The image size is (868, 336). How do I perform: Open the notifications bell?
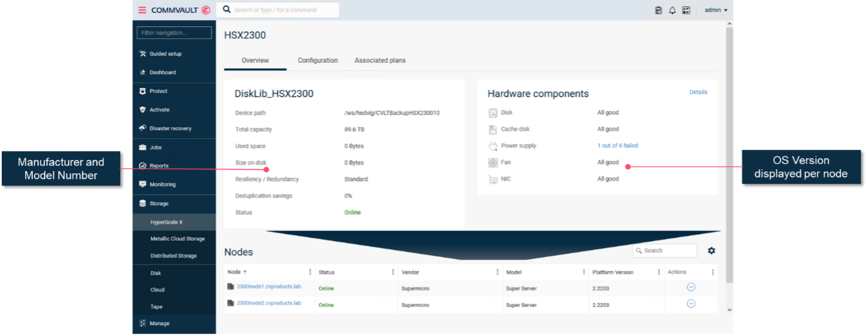tap(672, 10)
